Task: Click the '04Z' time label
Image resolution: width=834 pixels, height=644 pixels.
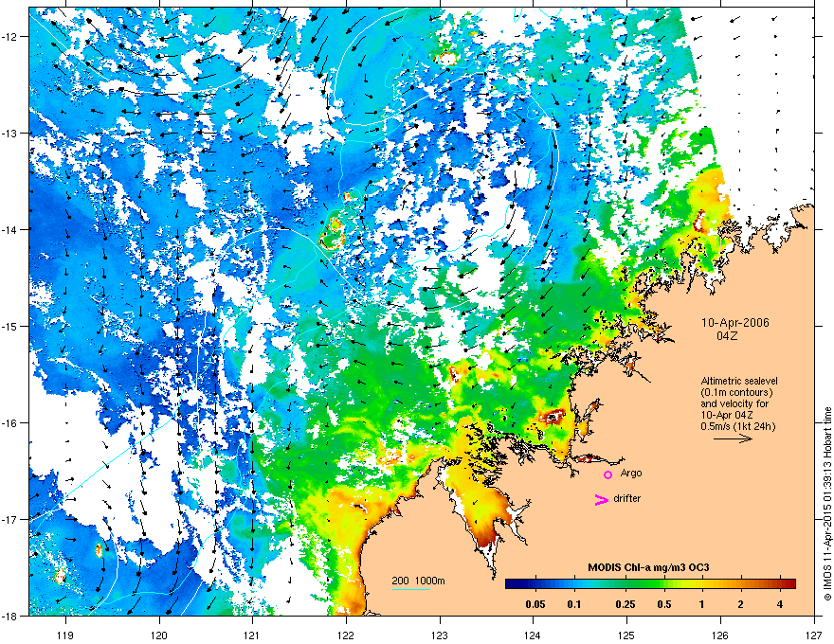Action: [727, 336]
